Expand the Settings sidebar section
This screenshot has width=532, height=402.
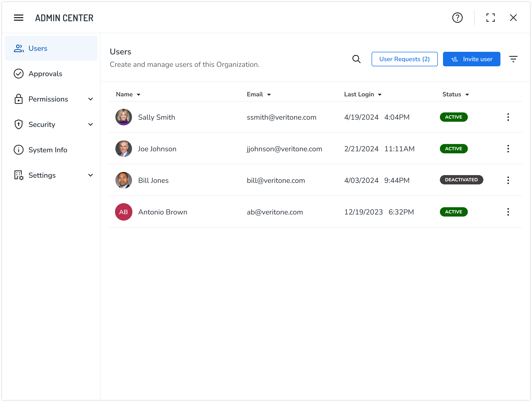pyautogui.click(x=90, y=175)
